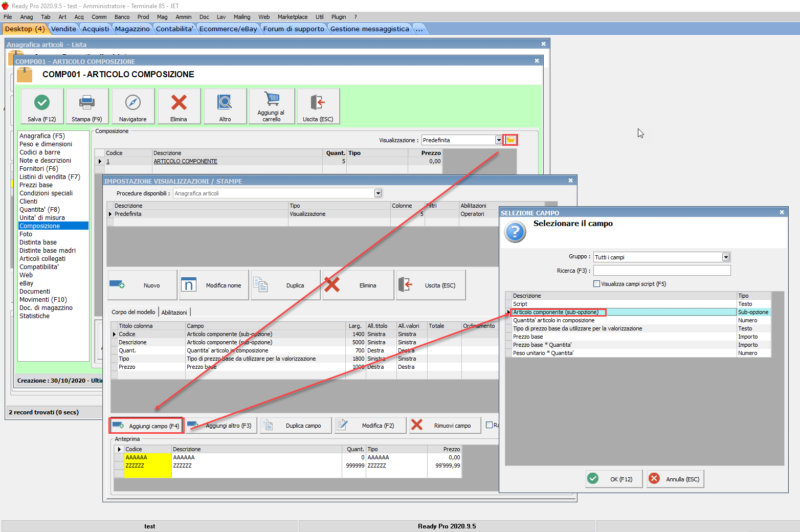This screenshot has height=532, width=800.
Task: Open the Plugin menu
Action: click(x=339, y=17)
